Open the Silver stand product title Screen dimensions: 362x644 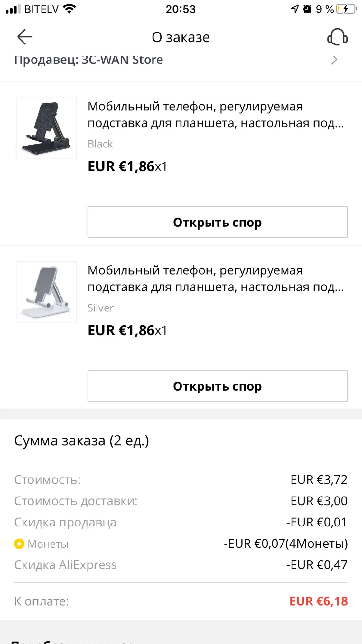pyautogui.click(x=216, y=279)
